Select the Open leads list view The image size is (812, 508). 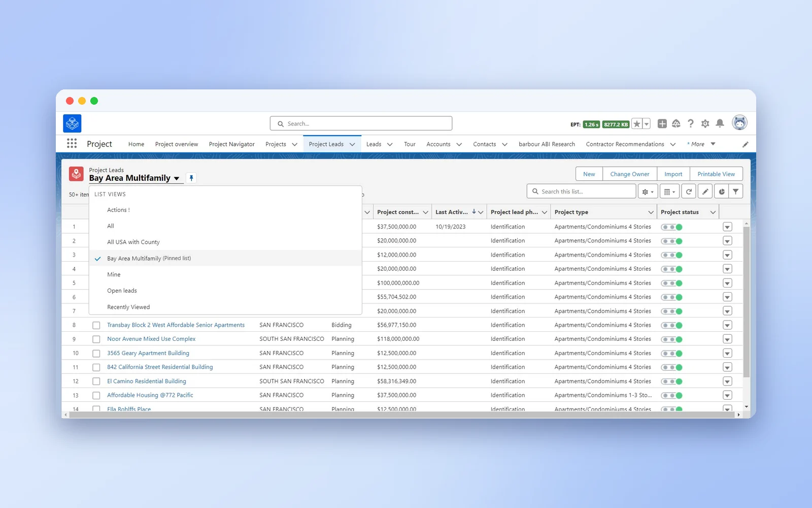(x=225, y=291)
